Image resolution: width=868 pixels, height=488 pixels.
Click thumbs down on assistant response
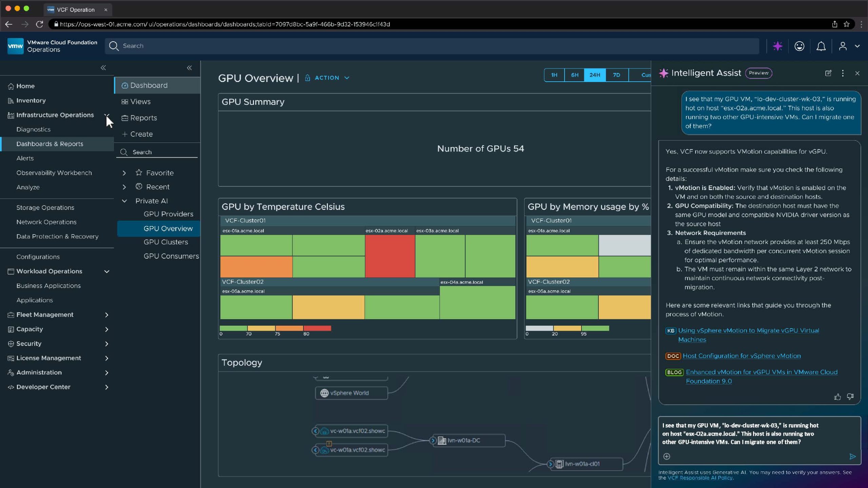[850, 397]
